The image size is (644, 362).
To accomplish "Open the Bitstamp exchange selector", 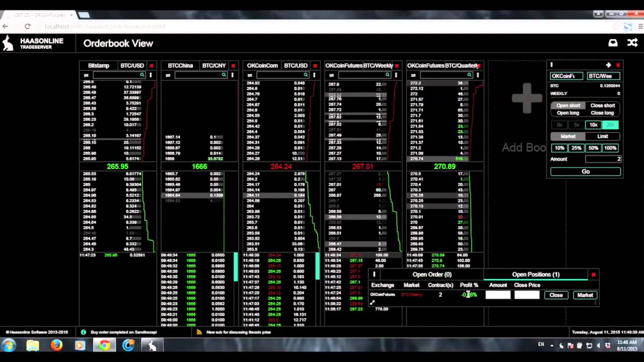I will tap(99, 66).
